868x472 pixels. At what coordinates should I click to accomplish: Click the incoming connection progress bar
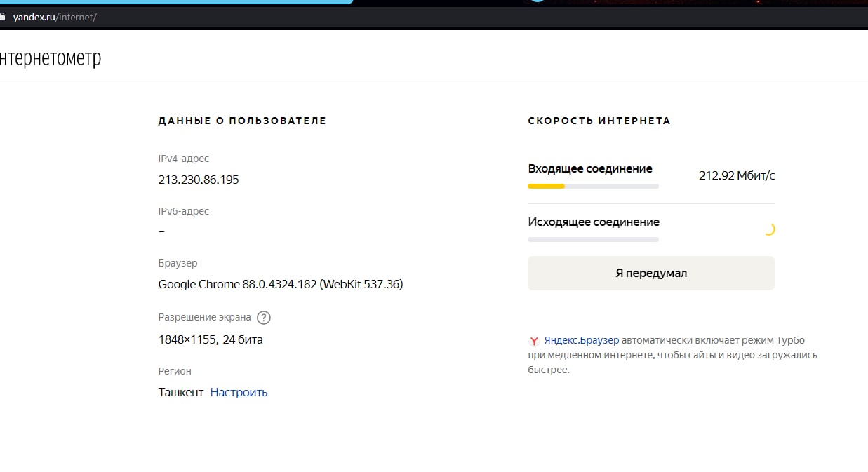[593, 187]
